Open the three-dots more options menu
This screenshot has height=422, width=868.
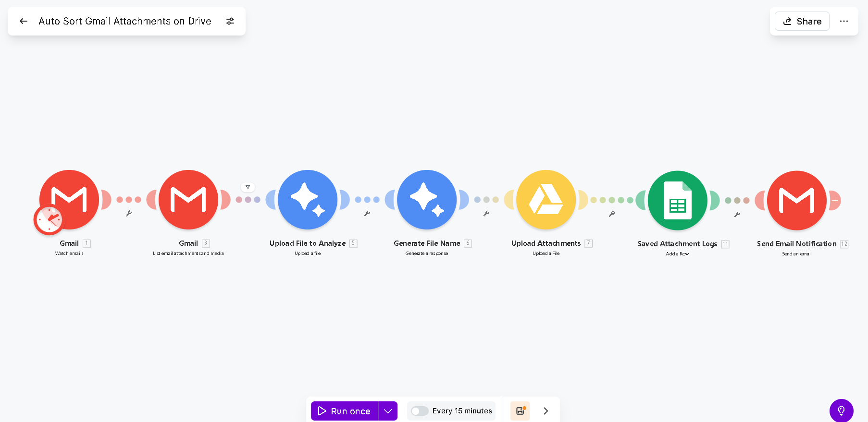[844, 21]
